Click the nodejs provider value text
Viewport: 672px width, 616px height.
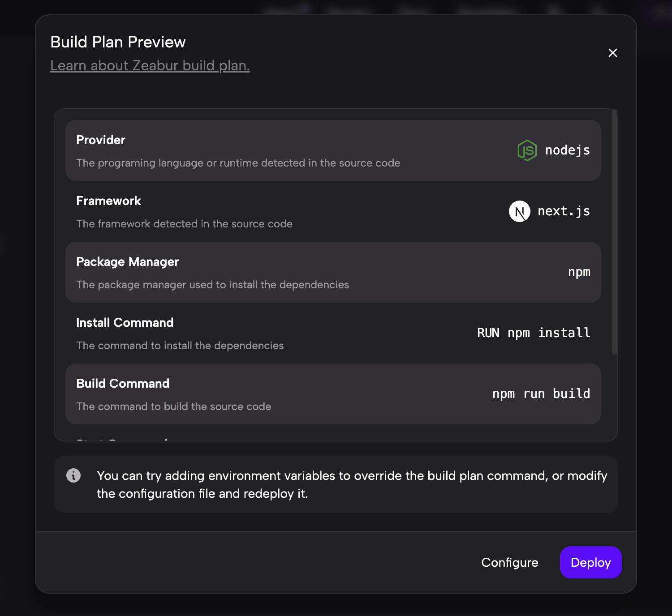pos(567,150)
